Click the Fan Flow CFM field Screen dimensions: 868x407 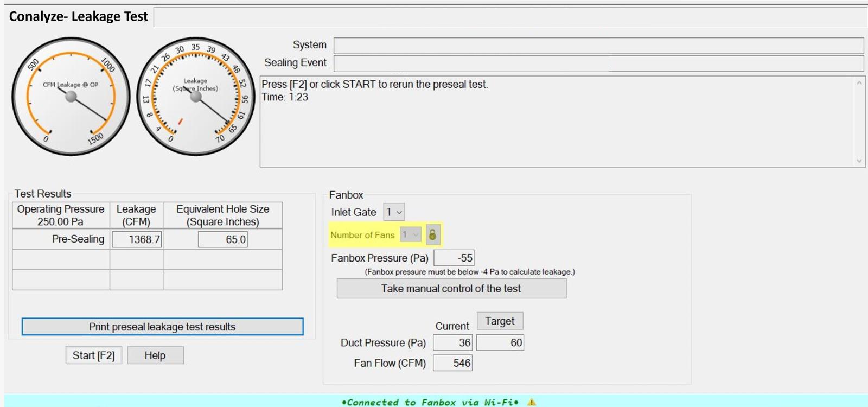453,363
